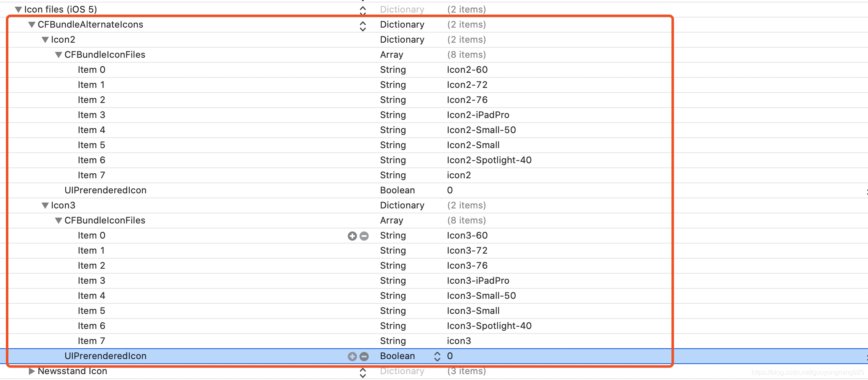Select the Icon2-iPadPro value
Viewport: 868px width, 380px height.
coord(478,115)
